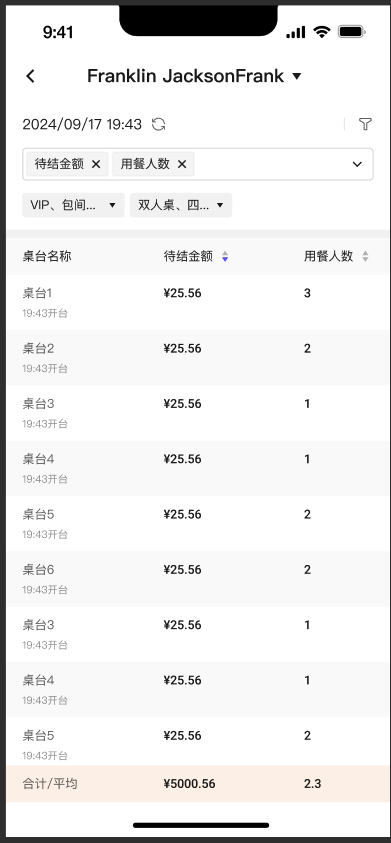The height and width of the screenshot is (843, 391).
Task: Tap the 桌台名称 column header
Action: pyautogui.click(x=47, y=256)
